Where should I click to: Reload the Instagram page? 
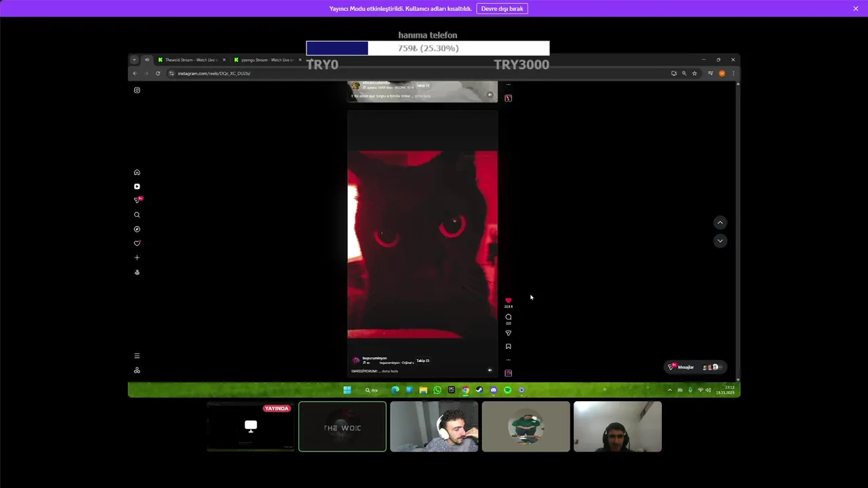(x=157, y=73)
